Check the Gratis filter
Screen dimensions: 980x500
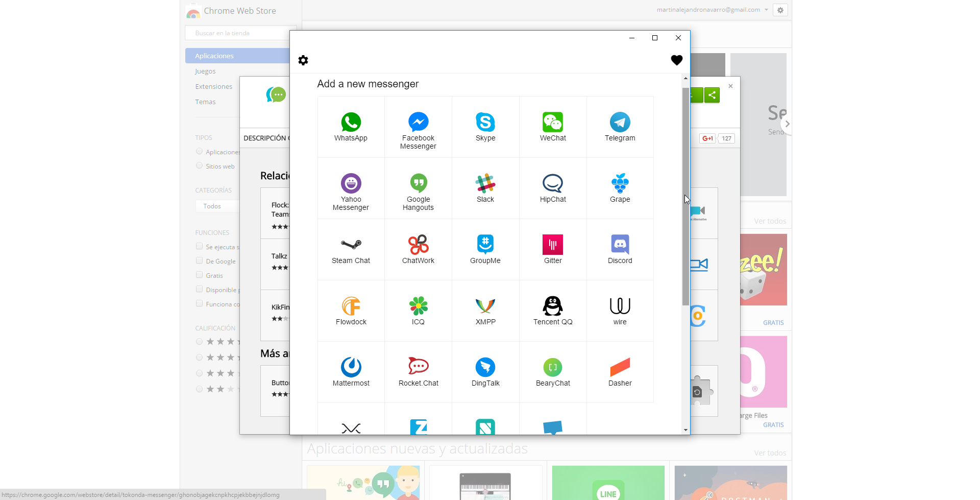pyautogui.click(x=199, y=275)
